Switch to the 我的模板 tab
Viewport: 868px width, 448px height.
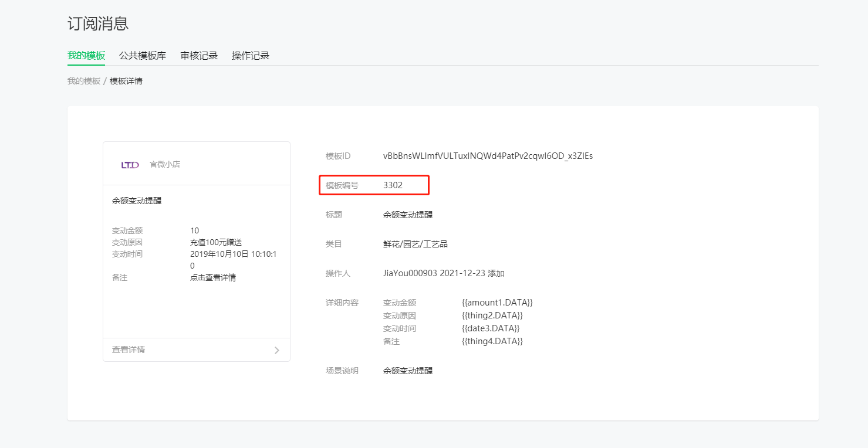click(x=86, y=56)
